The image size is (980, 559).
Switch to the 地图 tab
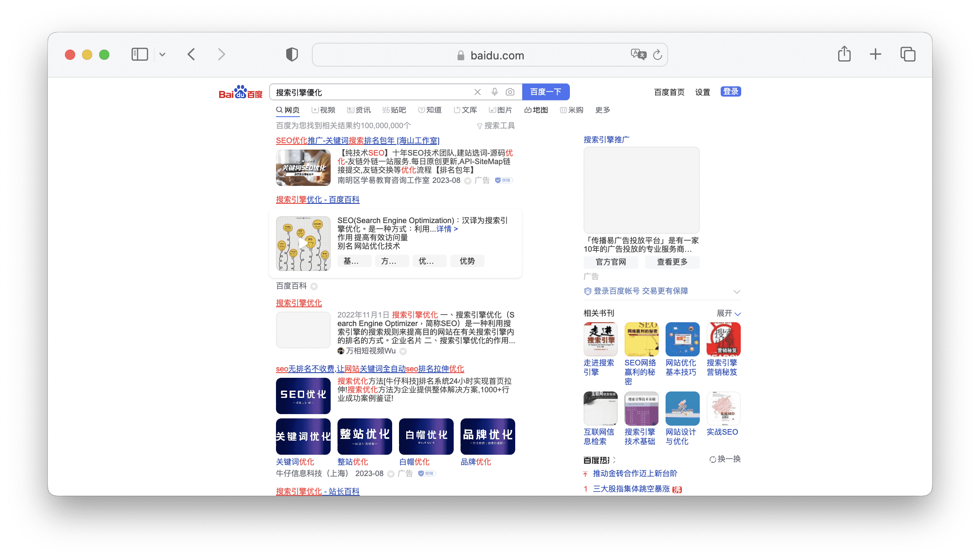[536, 110]
